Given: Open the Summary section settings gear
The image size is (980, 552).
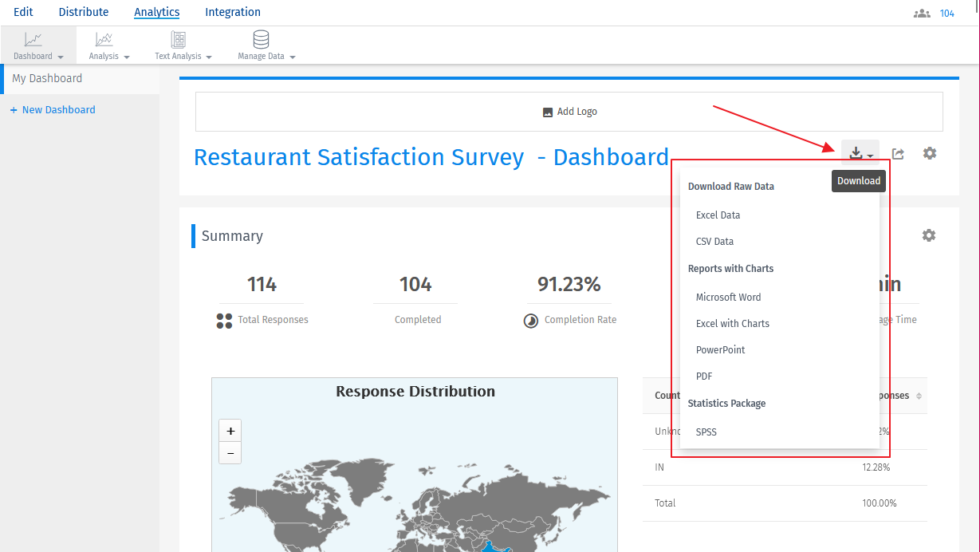Looking at the screenshot, I should click(x=928, y=235).
